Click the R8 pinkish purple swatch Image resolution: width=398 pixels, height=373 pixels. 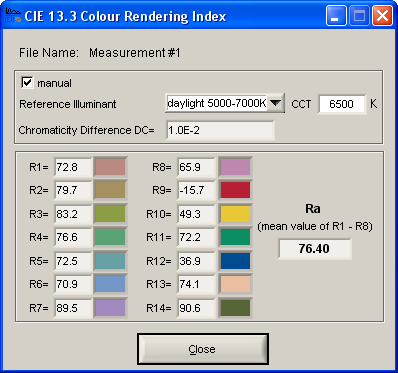235,167
